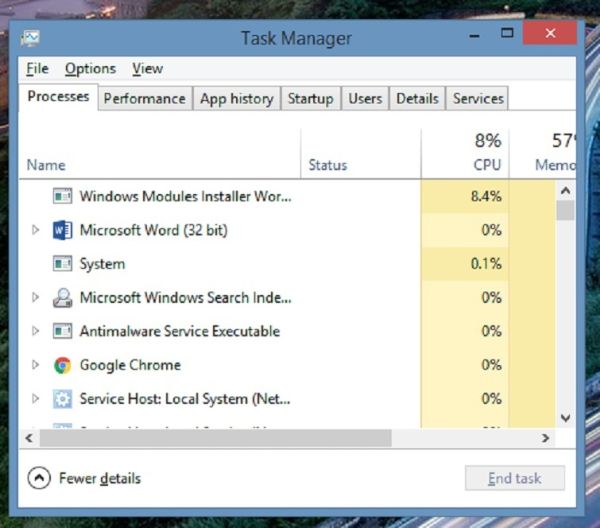Click the Google Chrome process icon
Viewport: 600px width, 528px height.
(x=63, y=365)
